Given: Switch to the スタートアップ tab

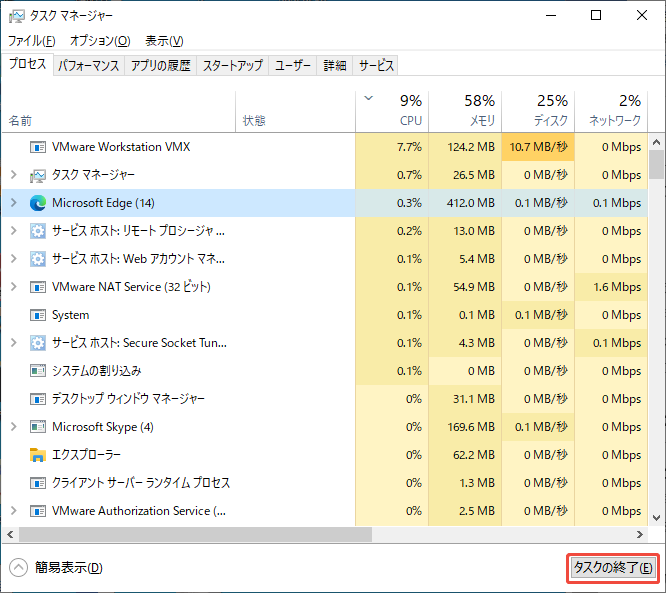Looking at the screenshot, I should (233, 65).
